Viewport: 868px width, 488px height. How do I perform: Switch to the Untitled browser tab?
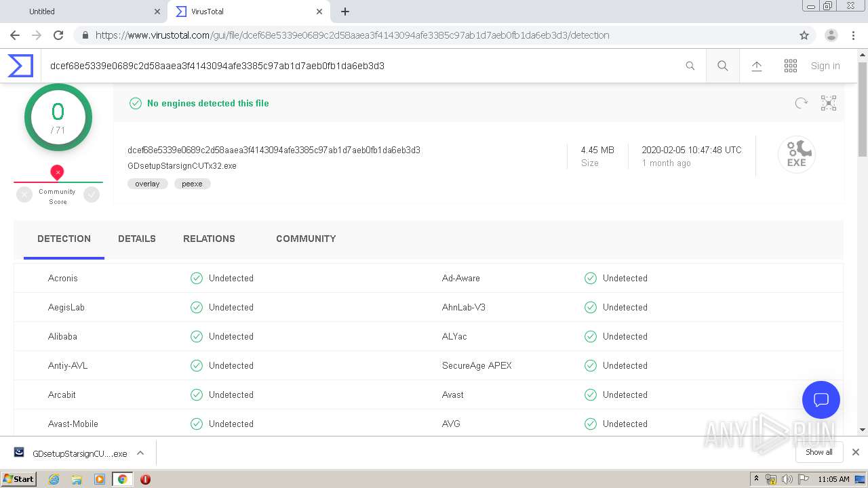point(84,12)
